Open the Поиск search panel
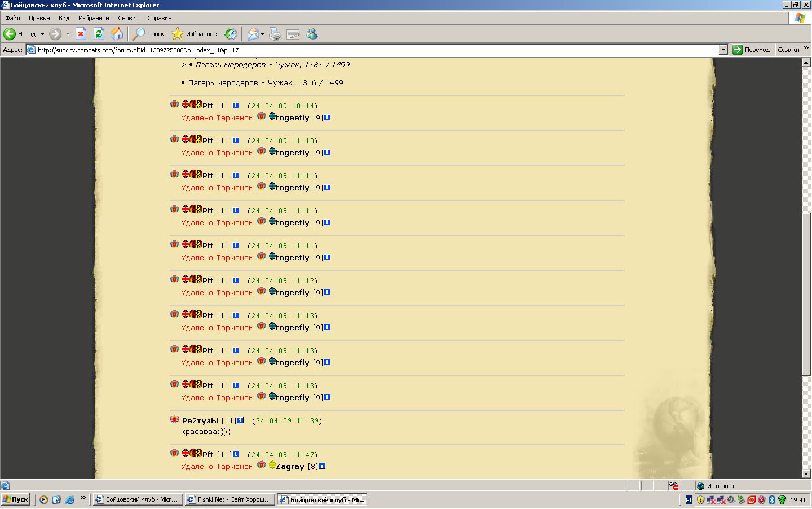The image size is (812, 509). (148, 34)
